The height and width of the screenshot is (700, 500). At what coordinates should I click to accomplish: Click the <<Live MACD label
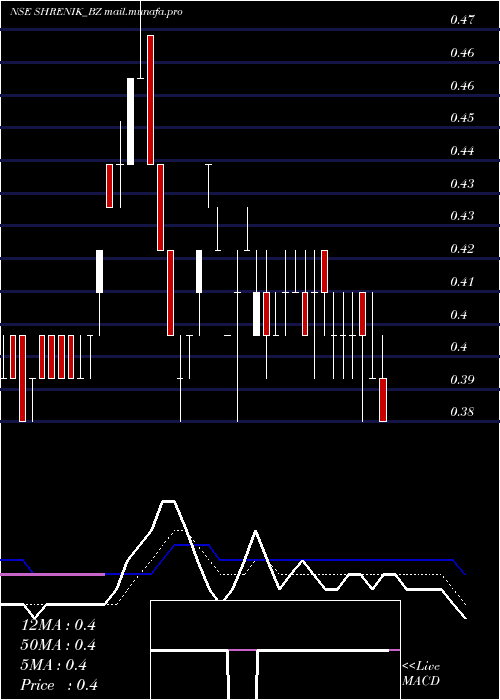(421, 673)
